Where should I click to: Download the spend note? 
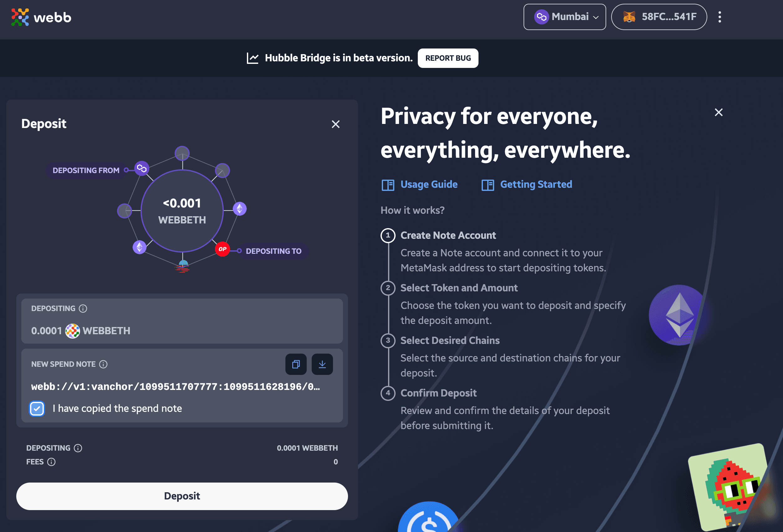pyautogui.click(x=322, y=364)
